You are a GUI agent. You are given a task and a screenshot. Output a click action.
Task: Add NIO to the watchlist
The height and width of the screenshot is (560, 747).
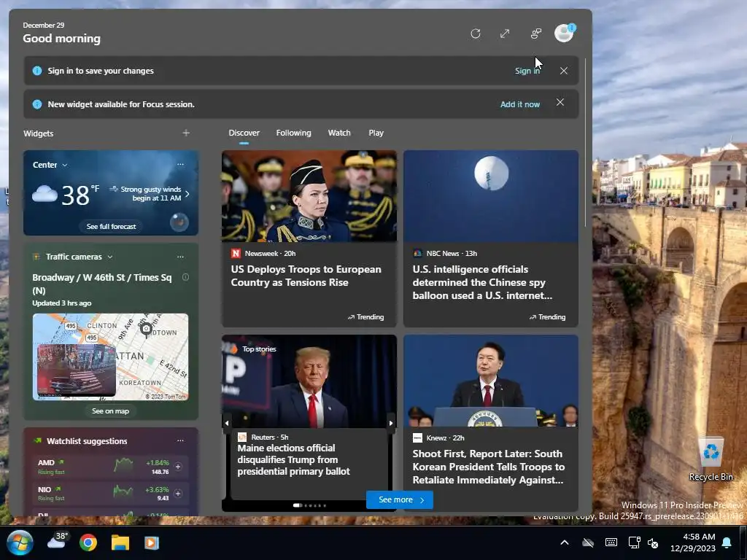click(x=178, y=494)
